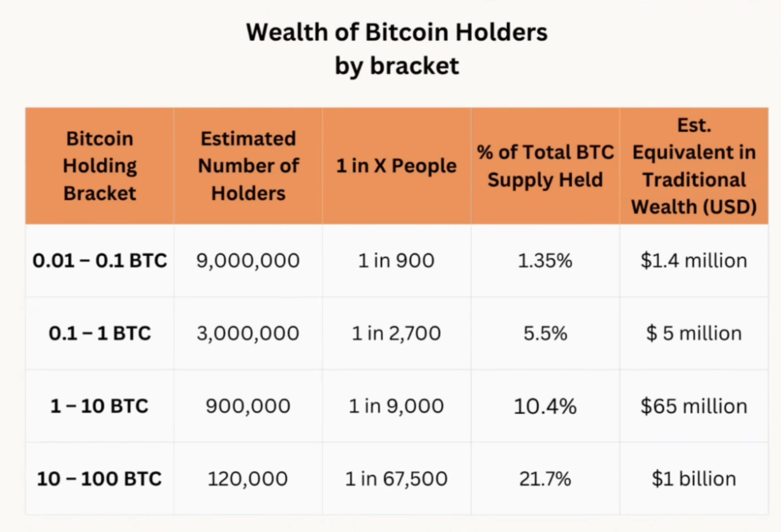Select the "1 in 67,500" cell

coord(396,479)
